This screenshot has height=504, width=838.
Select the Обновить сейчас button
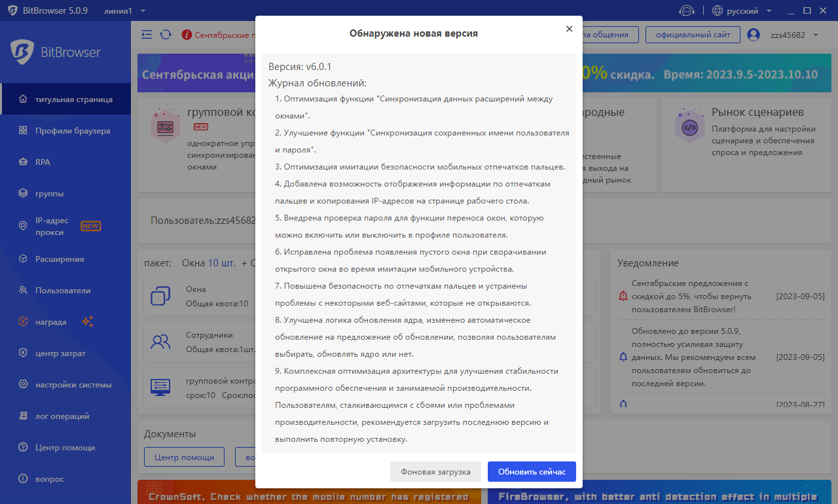click(x=532, y=471)
